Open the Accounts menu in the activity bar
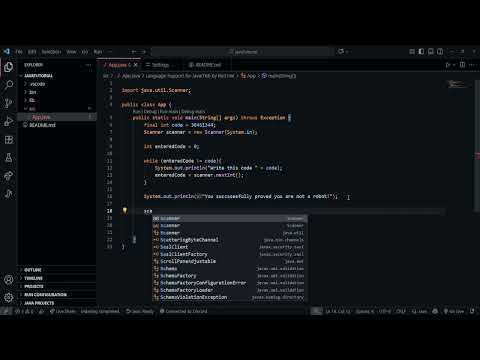This screenshot has width=480, height=360. click(9, 279)
